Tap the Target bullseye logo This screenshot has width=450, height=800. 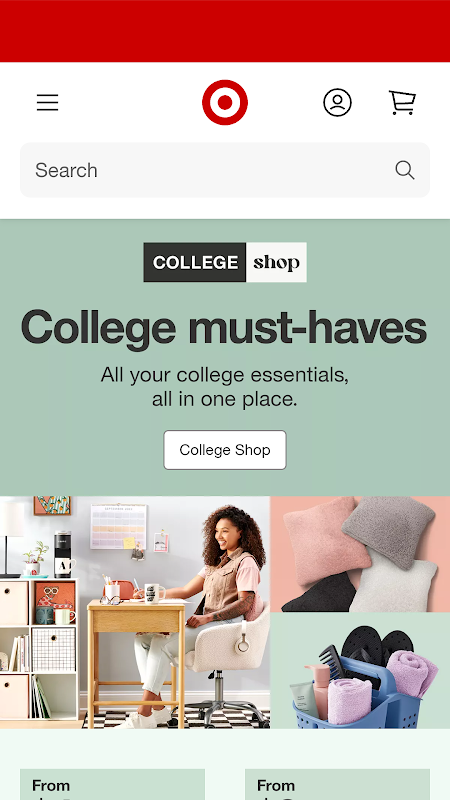[x=225, y=102]
